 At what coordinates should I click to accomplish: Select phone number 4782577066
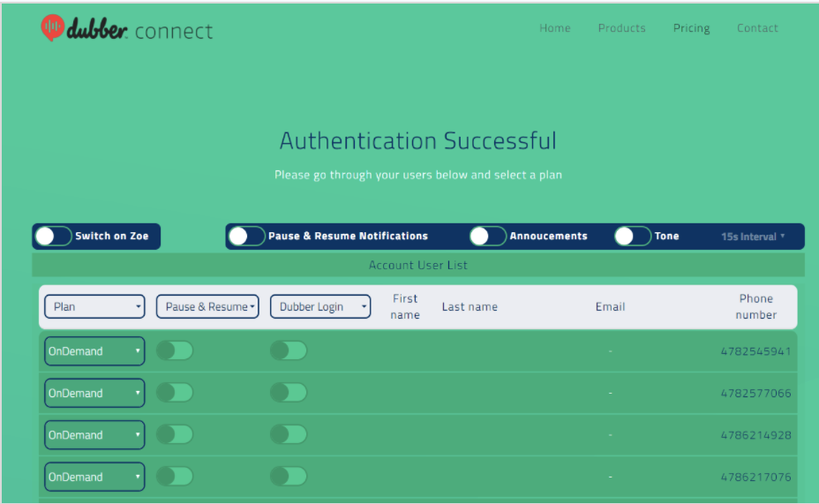(755, 394)
